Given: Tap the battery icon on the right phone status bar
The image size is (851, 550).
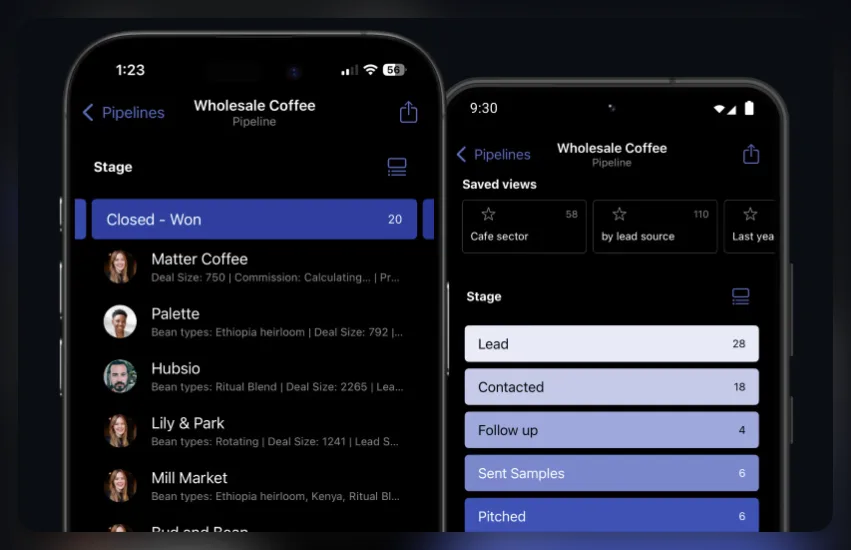Looking at the screenshot, I should pyautogui.click(x=749, y=108).
